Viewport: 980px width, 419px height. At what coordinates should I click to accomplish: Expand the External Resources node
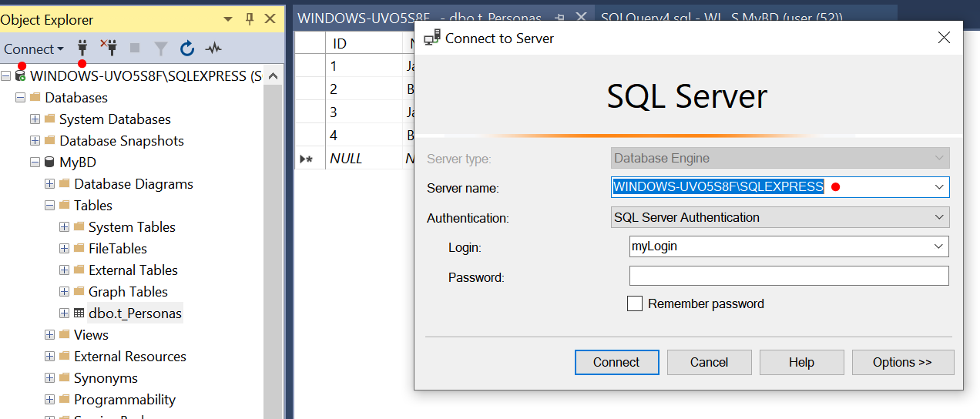pos(49,357)
